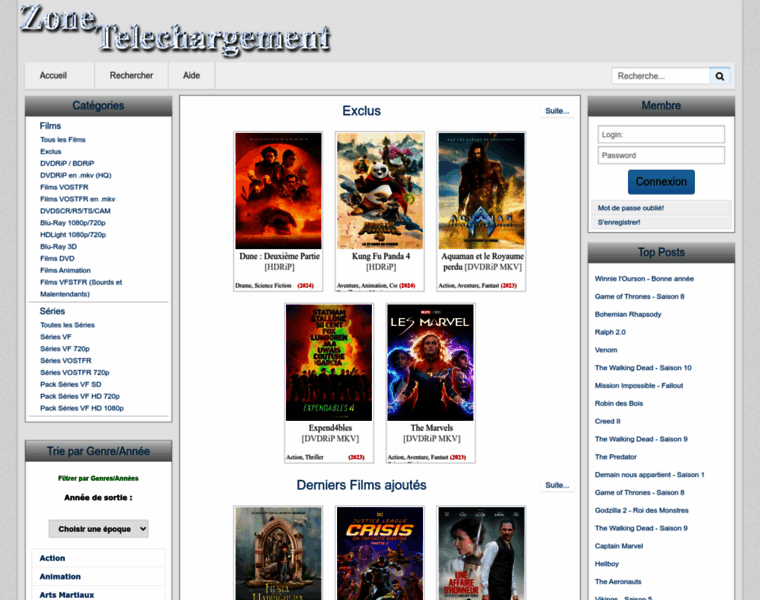This screenshot has height=600, width=760.
Task: Open Justice League Crisis poster
Action: 380,554
